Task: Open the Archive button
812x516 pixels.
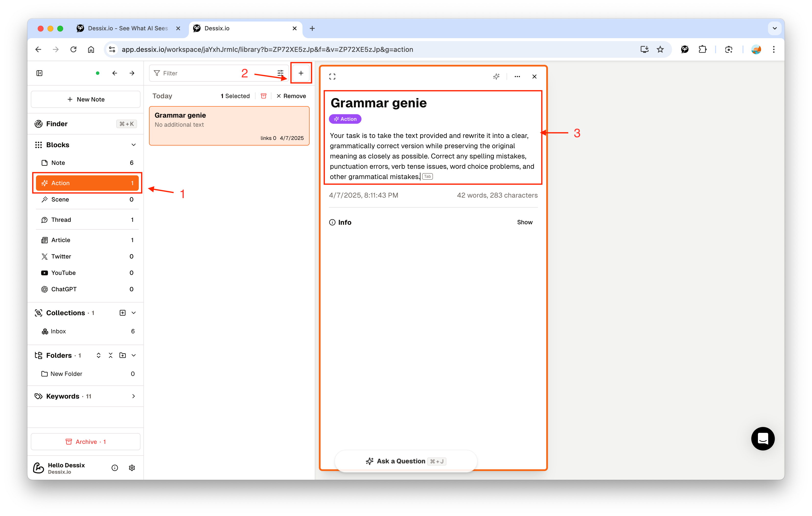Action: pyautogui.click(x=86, y=441)
